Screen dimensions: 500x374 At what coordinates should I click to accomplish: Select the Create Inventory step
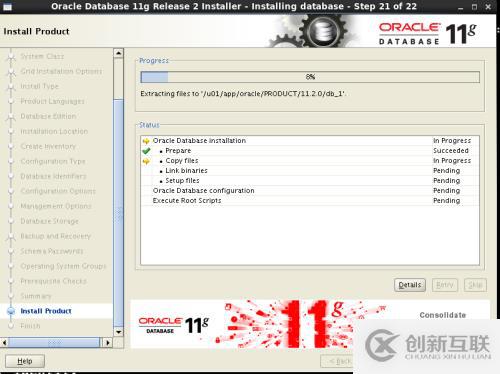(48, 146)
